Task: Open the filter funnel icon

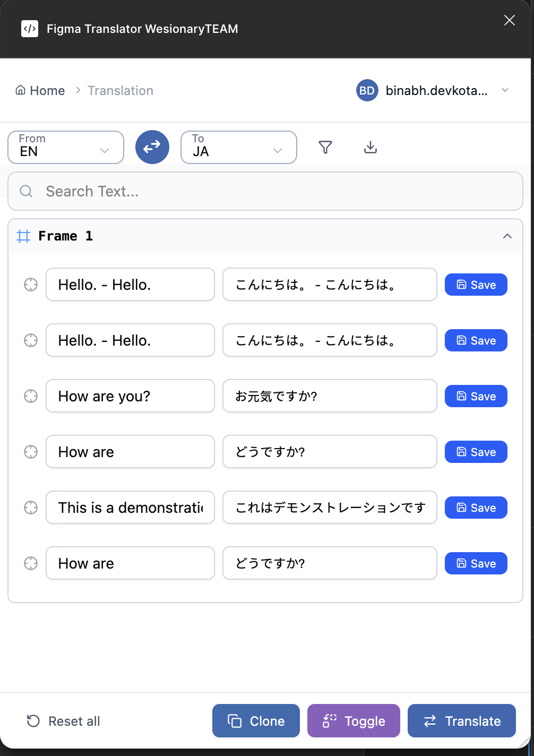Action: (325, 147)
